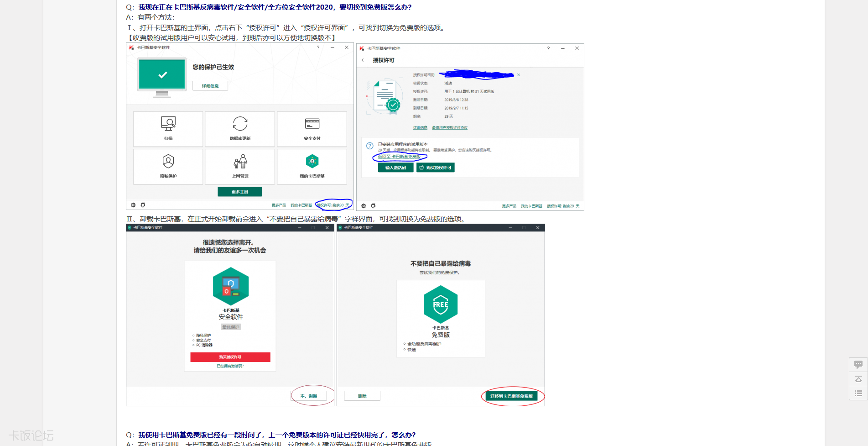Image resolution: width=868 pixels, height=446 pixels.
Task: Click the 不要把自己暴露给病毒 heading
Action: click(x=441, y=263)
